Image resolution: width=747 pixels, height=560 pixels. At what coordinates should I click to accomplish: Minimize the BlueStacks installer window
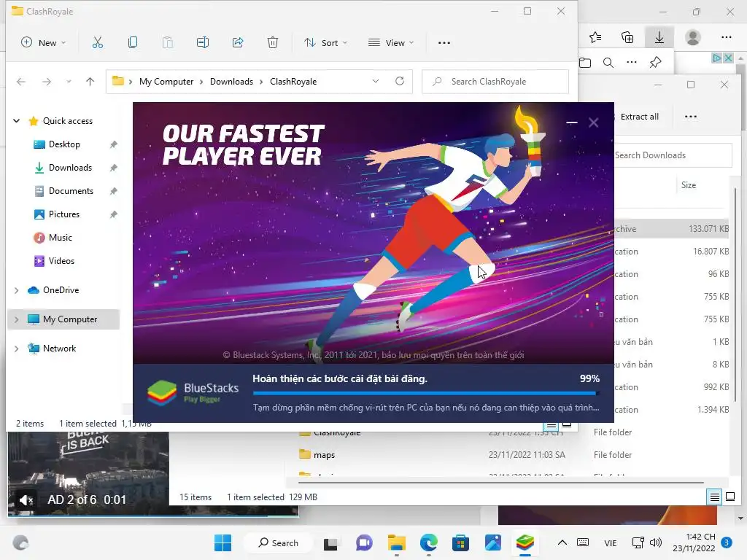click(572, 122)
